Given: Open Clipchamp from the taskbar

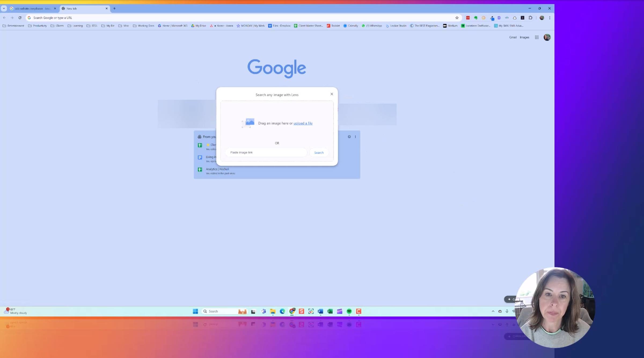Looking at the screenshot, I should [339, 311].
